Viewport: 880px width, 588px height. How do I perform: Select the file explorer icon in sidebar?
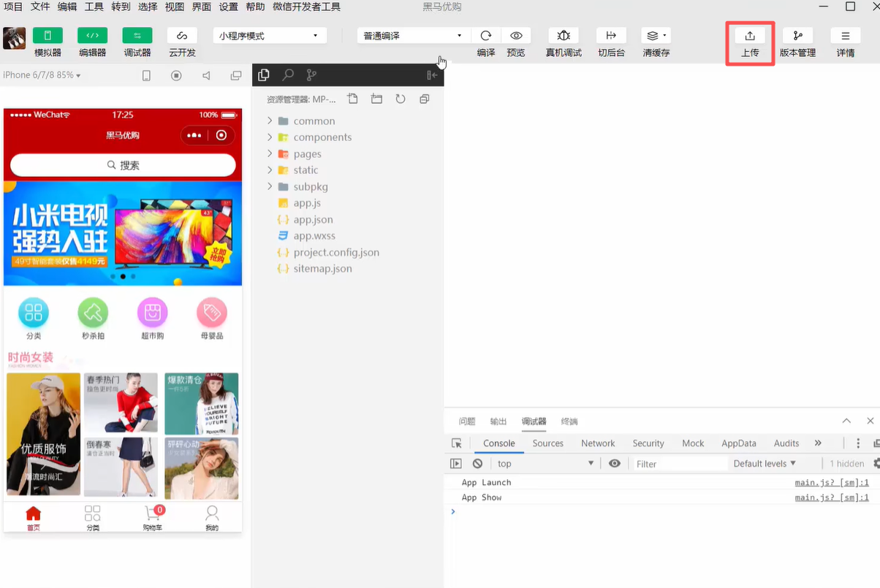264,75
